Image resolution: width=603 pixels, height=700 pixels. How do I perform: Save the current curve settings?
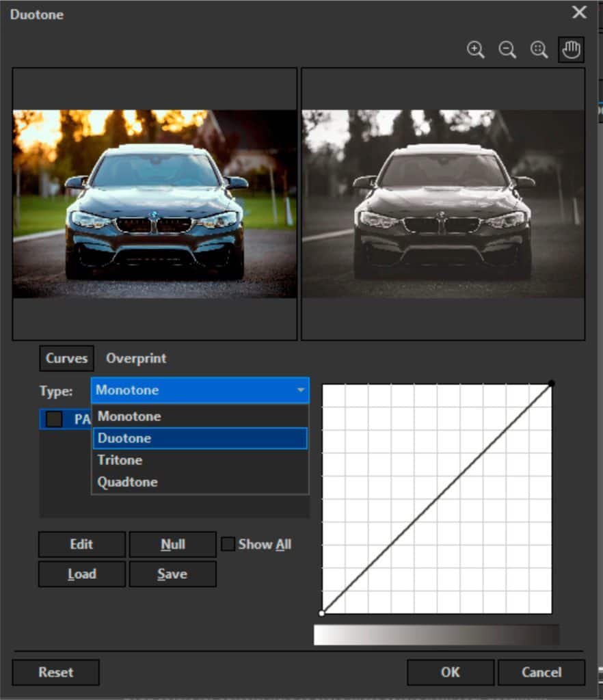coord(172,574)
